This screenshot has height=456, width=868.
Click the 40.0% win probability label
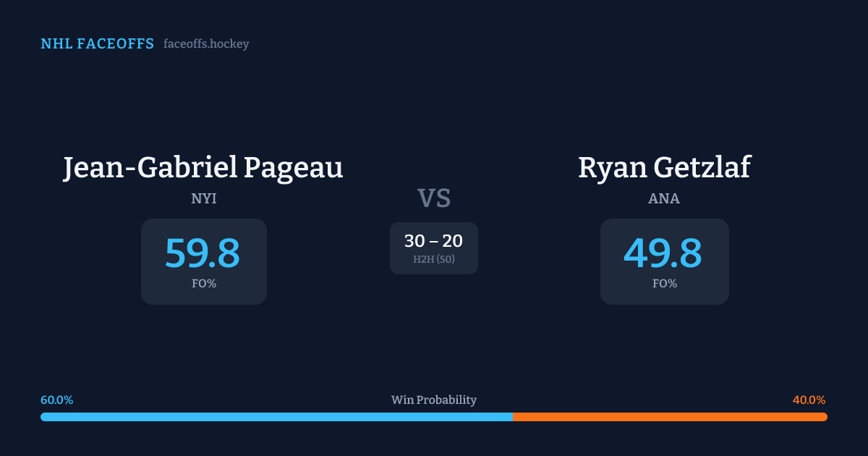pyautogui.click(x=809, y=400)
